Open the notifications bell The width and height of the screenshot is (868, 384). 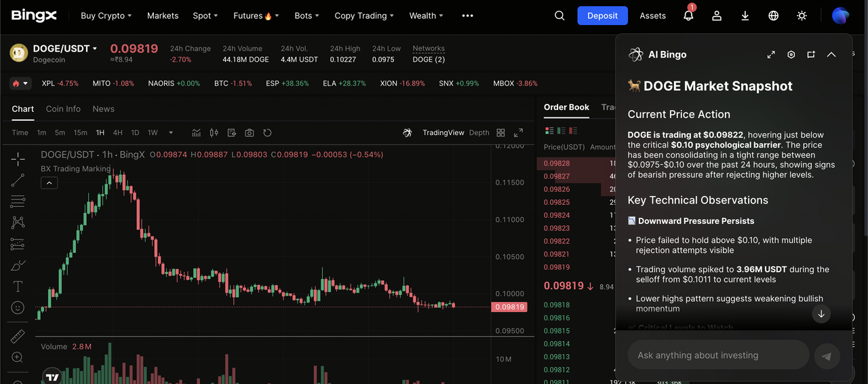(688, 16)
